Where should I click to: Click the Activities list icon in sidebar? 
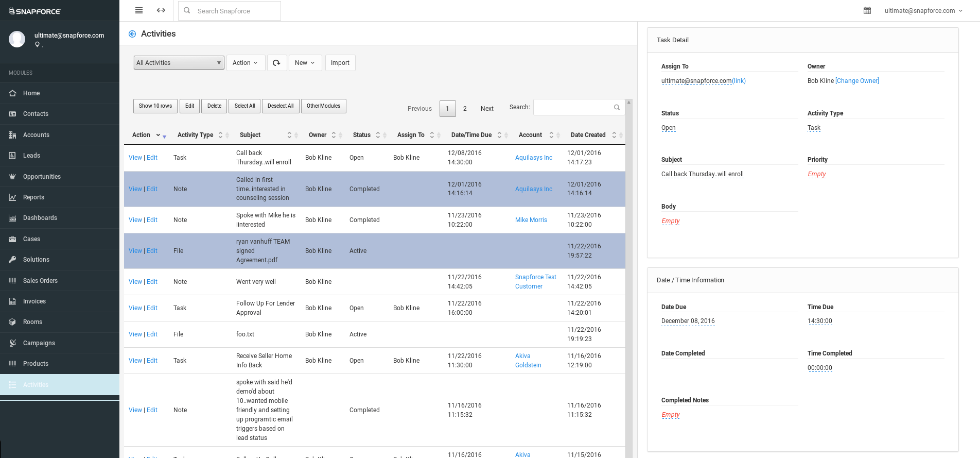point(12,385)
